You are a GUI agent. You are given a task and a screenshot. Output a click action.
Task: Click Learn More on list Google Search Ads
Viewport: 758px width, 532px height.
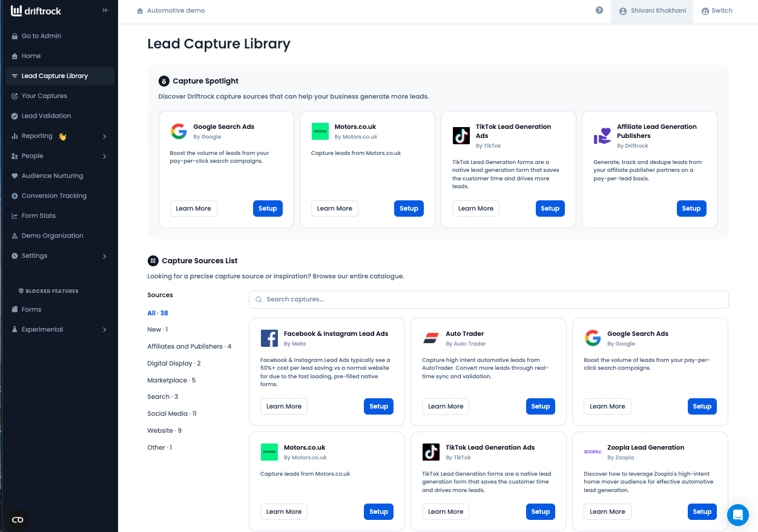(607, 407)
